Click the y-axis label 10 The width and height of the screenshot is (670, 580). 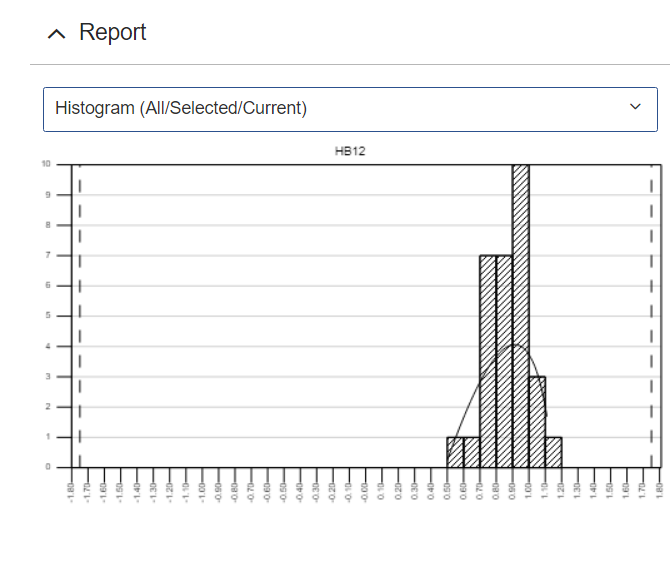tap(45, 164)
